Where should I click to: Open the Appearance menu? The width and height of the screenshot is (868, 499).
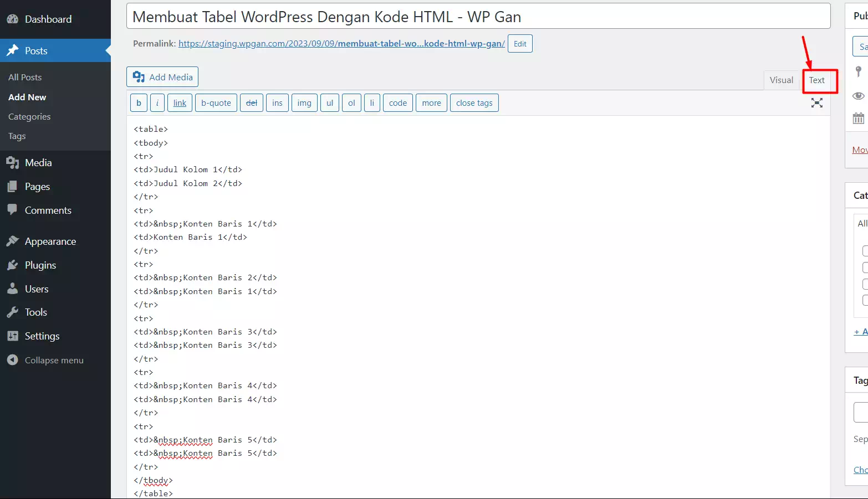(50, 241)
